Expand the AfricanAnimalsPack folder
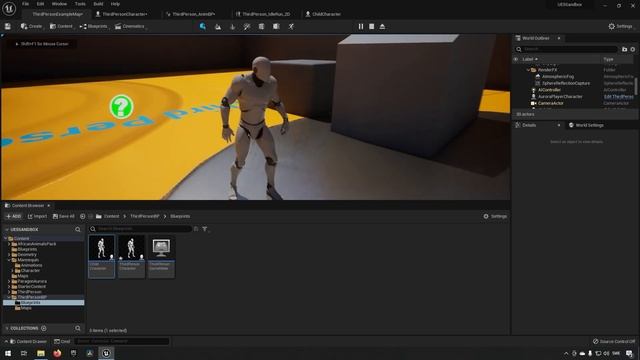The height and width of the screenshot is (360, 640). (x=9, y=244)
